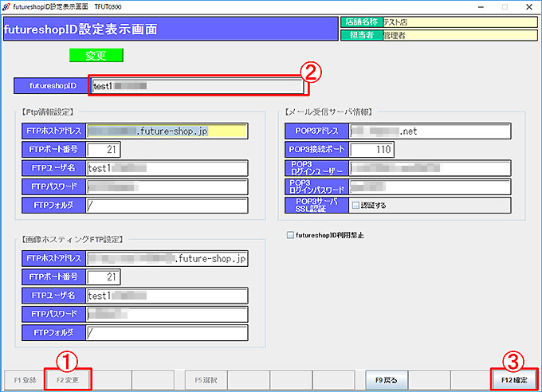Click the F12 確定 button

coord(514,380)
